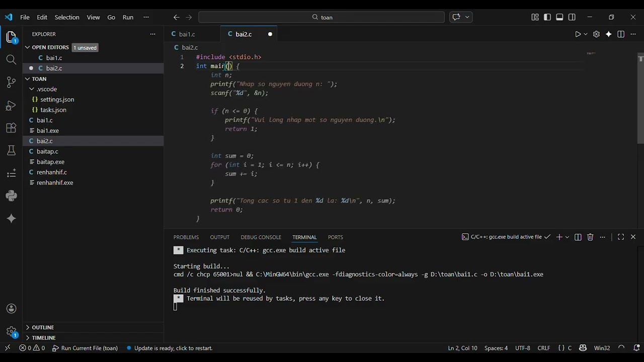Maximize the terminal panel size

click(621, 237)
